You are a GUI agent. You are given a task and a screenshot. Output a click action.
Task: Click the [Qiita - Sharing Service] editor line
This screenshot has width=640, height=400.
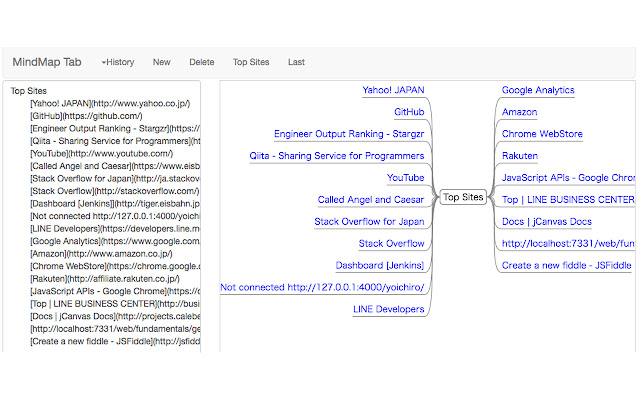pos(115,141)
